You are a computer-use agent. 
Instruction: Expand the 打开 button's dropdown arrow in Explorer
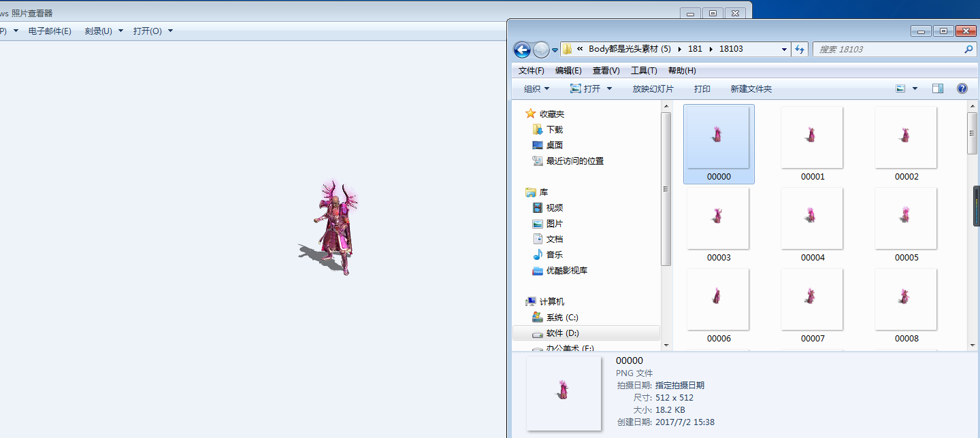[609, 89]
